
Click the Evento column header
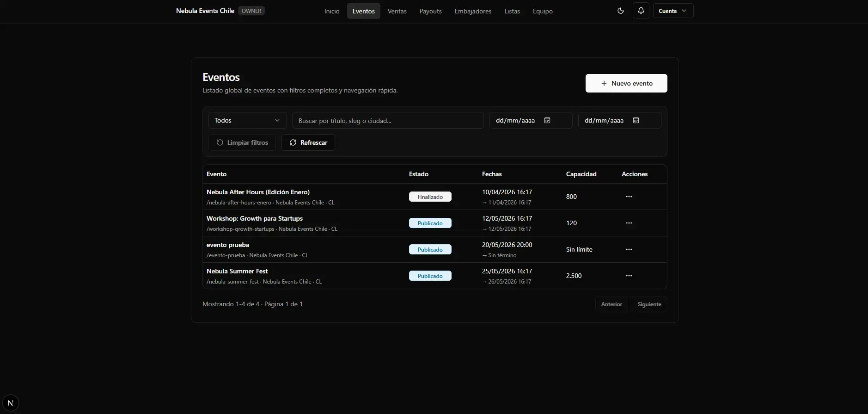tap(216, 174)
